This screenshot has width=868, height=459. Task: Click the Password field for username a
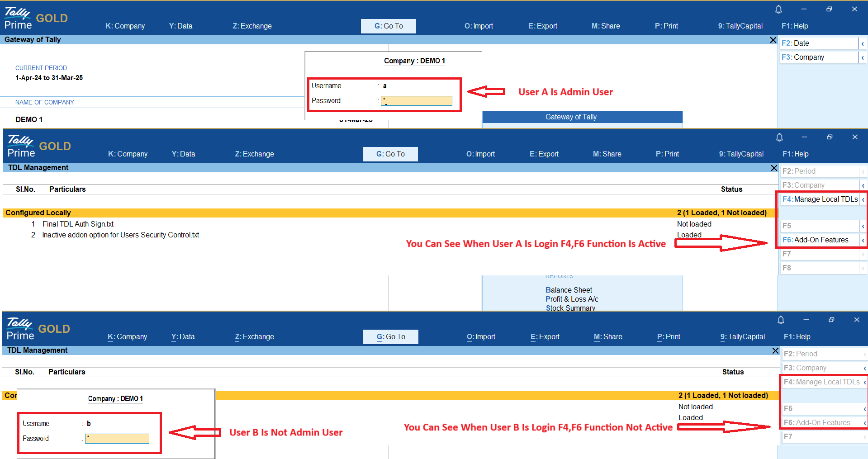point(417,101)
